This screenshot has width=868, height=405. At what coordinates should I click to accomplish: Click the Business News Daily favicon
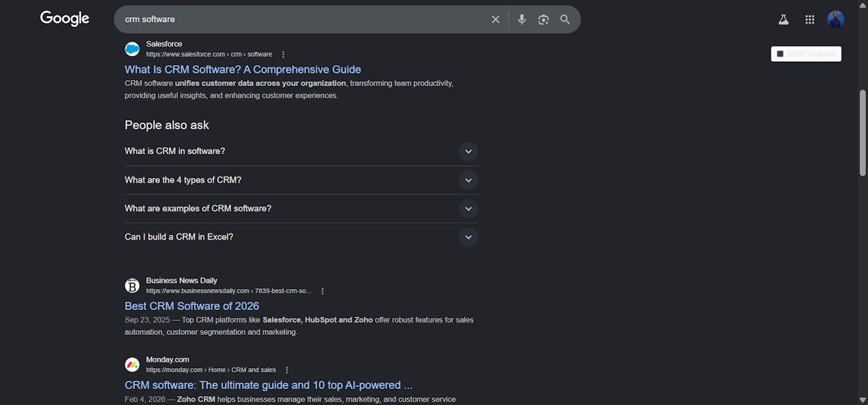point(132,286)
